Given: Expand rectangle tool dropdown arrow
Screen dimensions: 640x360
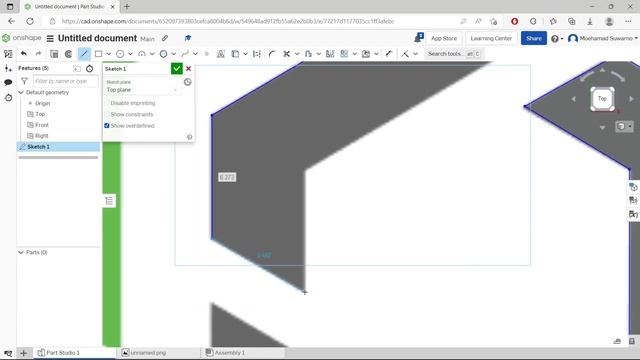Looking at the screenshot, I should [109, 54].
